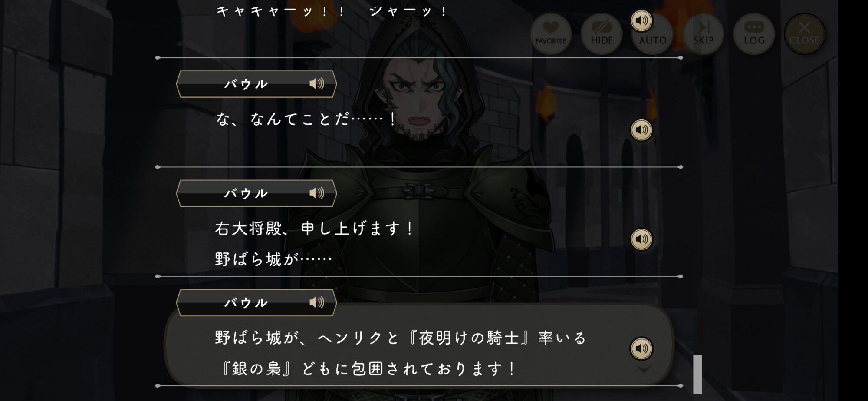Enable SKIP fast-forward mode
This screenshot has width=868, height=401.
[703, 34]
